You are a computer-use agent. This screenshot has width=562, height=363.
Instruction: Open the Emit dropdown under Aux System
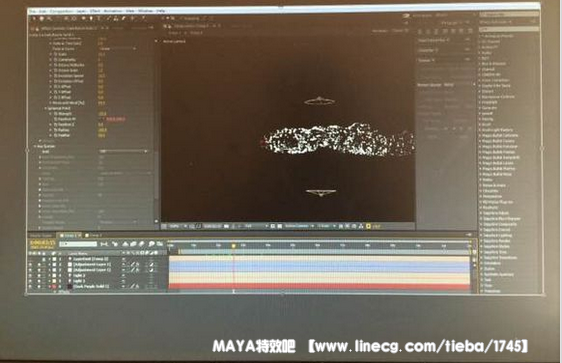[123, 152]
